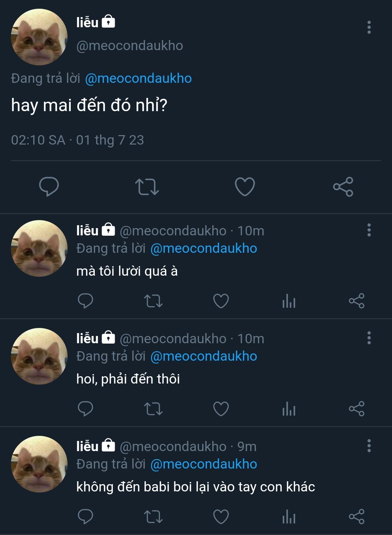Reply to the "không đến babi boi lại" tweet
Viewport: 392px width, 535px height.
pyautogui.click(x=86, y=517)
